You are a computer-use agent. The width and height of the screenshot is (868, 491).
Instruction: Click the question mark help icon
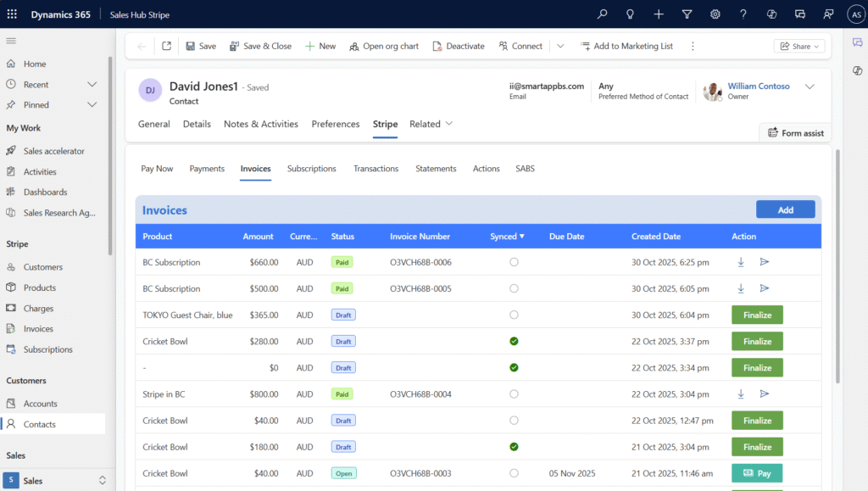point(743,14)
